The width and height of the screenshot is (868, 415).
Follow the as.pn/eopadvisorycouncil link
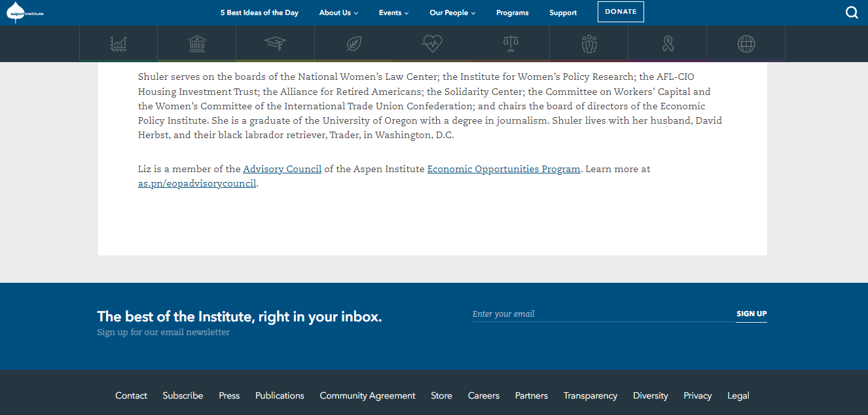point(197,183)
